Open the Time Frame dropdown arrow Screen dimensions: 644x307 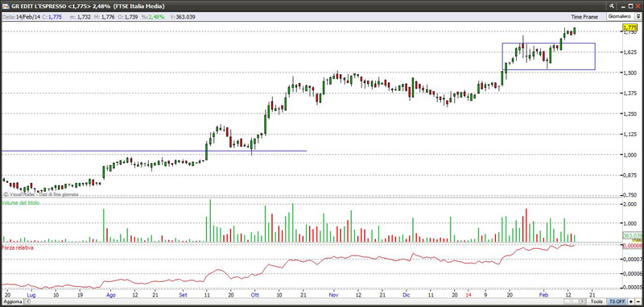click(x=639, y=16)
